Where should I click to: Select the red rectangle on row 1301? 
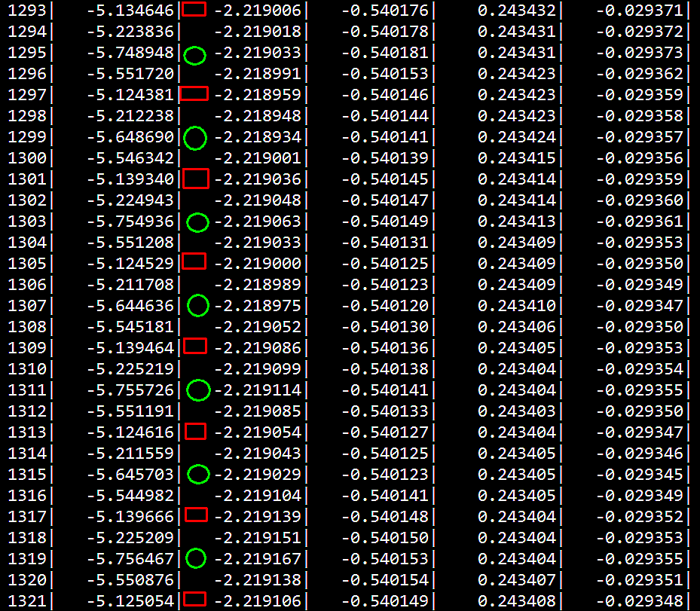196,179
